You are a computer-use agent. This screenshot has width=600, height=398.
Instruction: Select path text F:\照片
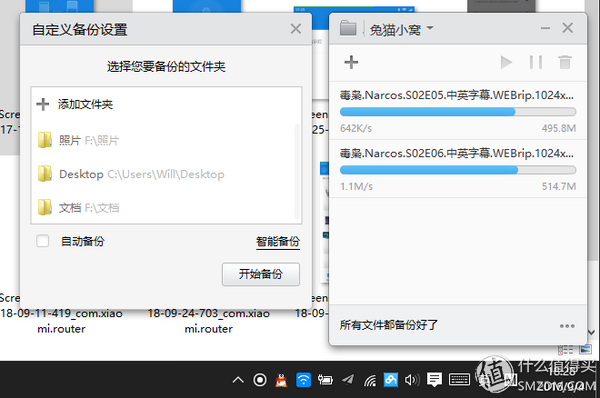[101, 140]
